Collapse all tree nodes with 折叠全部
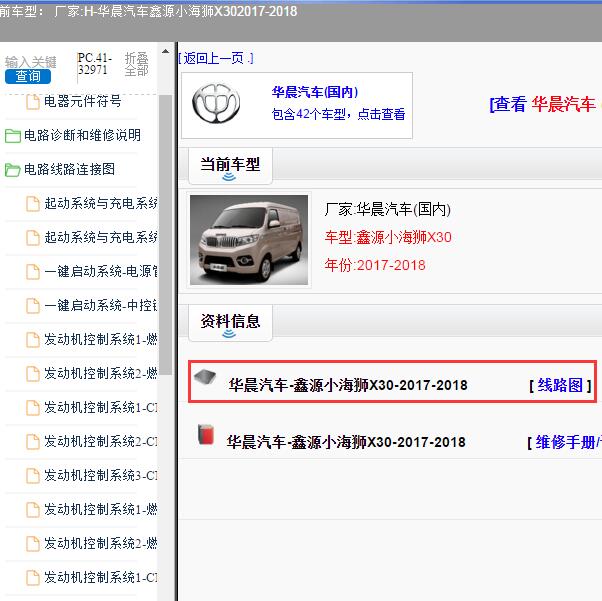This screenshot has height=601, width=602. coord(136,64)
